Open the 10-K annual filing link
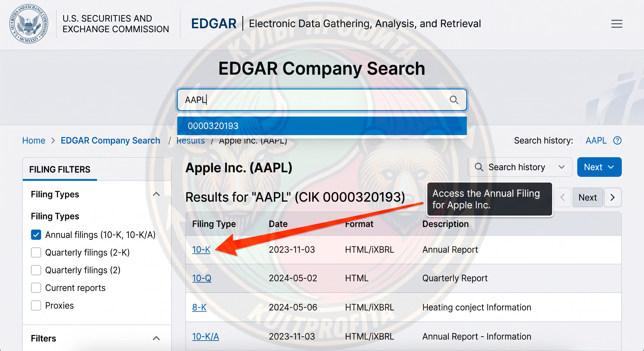Viewport: 644px width, 351px height. 201,250
